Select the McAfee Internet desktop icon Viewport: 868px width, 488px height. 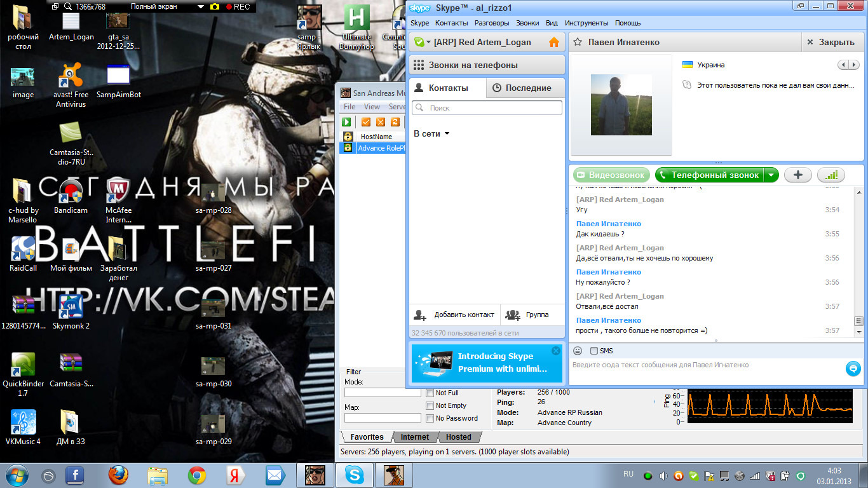tap(119, 200)
